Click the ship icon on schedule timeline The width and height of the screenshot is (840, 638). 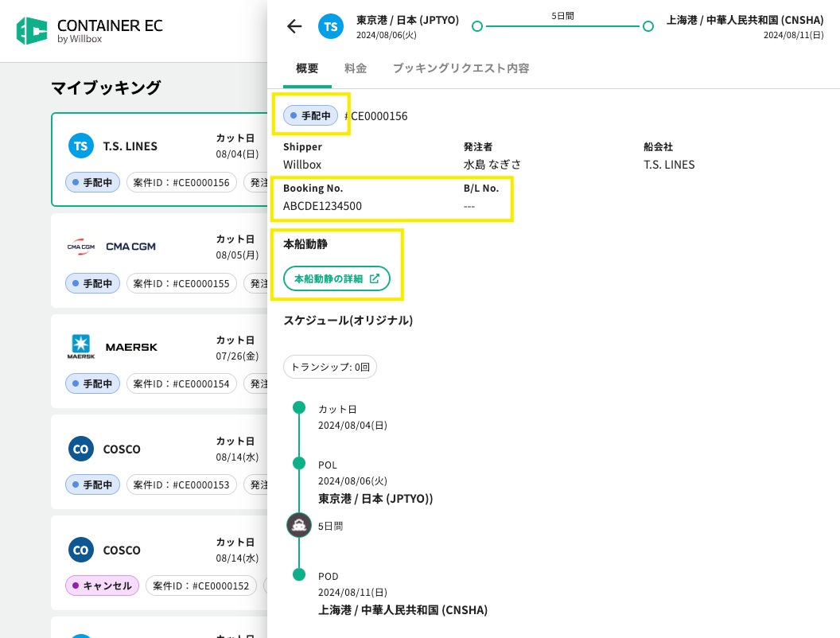[299, 525]
